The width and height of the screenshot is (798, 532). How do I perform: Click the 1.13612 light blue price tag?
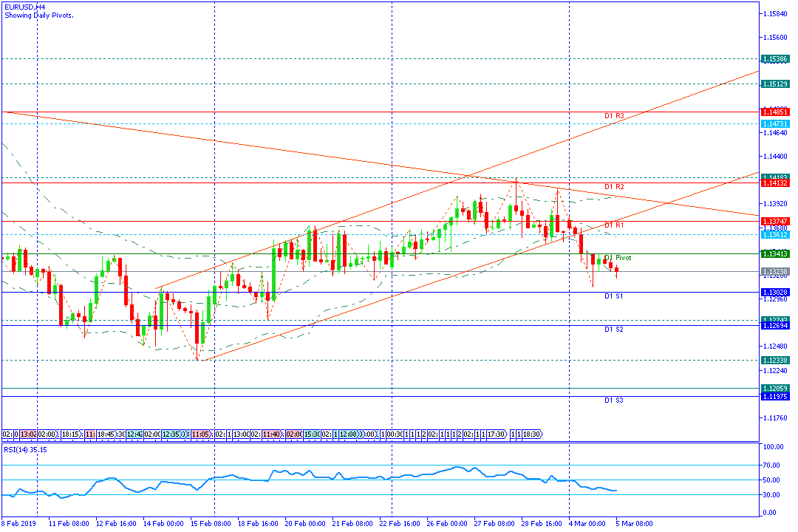point(775,235)
